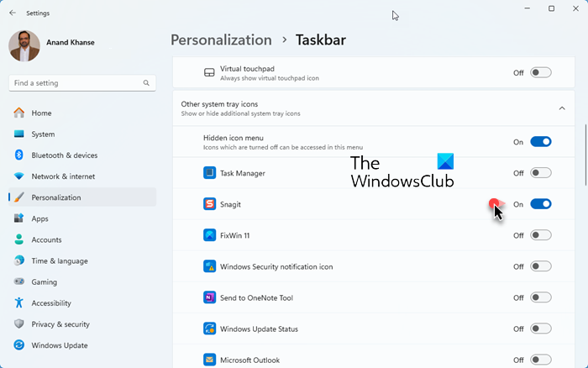Click the System monitor icon
588x368 pixels.
(19, 134)
